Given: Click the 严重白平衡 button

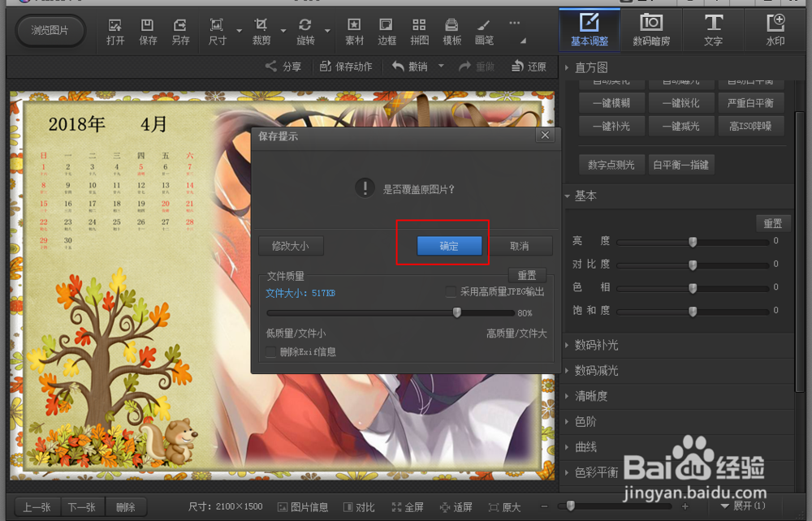Looking at the screenshot, I should coord(750,103).
